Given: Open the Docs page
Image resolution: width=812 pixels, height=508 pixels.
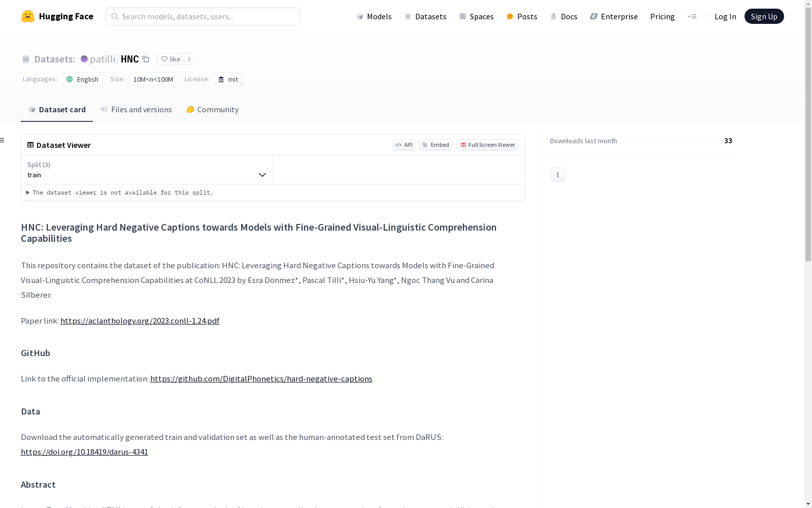Looking at the screenshot, I should click(x=564, y=16).
